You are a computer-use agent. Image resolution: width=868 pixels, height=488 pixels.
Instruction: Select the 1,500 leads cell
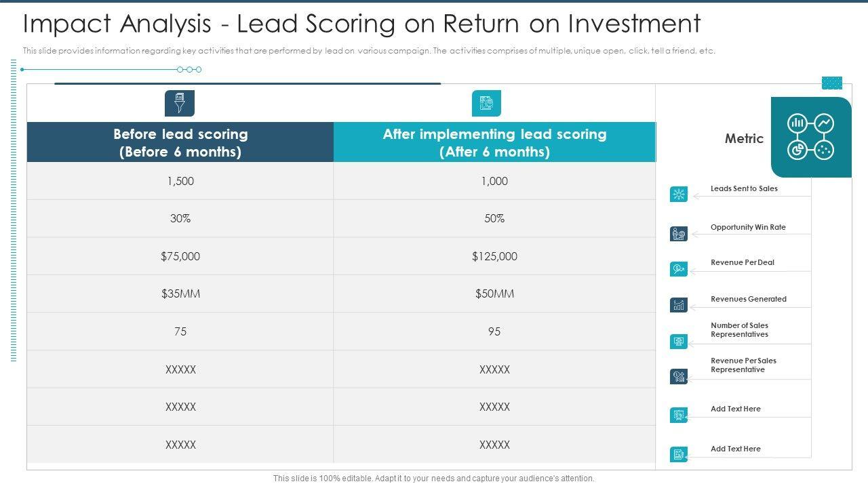coord(180,181)
